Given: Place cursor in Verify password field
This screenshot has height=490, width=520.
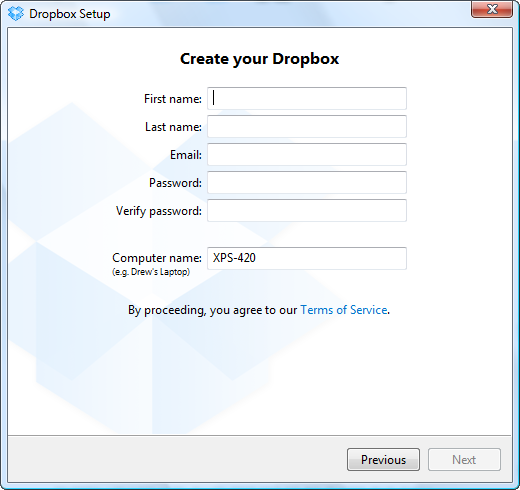Looking at the screenshot, I should click(x=307, y=210).
